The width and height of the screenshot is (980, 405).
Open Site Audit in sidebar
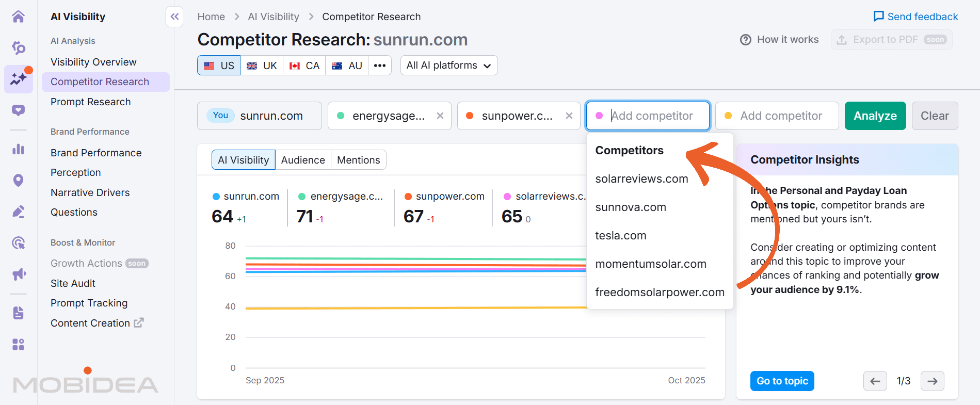pos(73,283)
